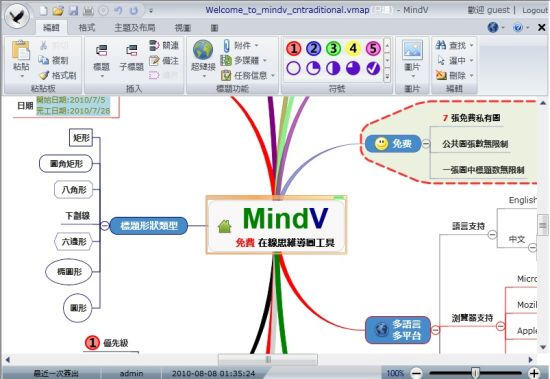Collapse the 多語言多平台 branch
The width and height of the screenshot is (550, 379).
tap(435, 330)
